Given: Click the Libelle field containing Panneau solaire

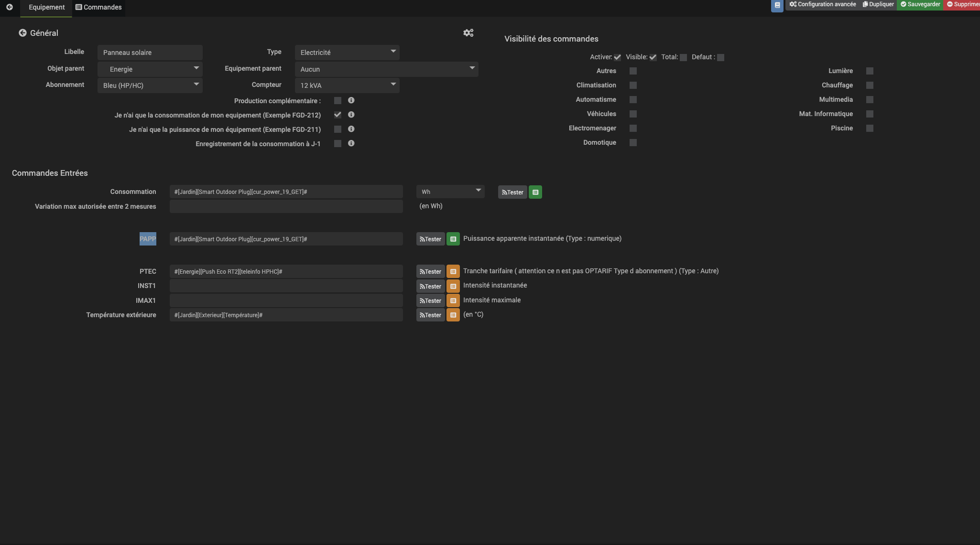Looking at the screenshot, I should click(150, 53).
